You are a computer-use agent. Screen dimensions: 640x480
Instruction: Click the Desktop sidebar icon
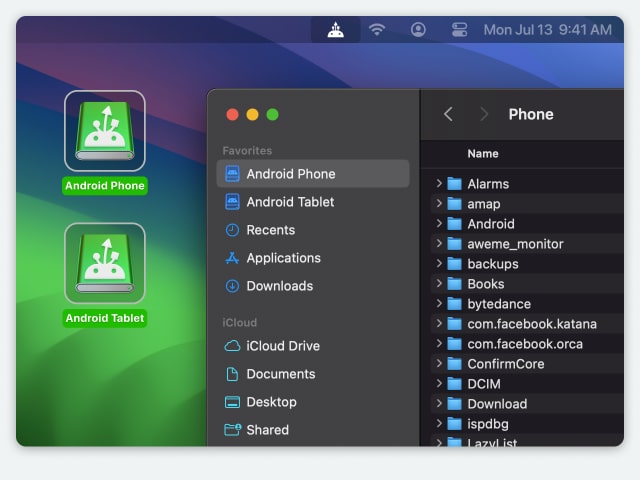tap(232, 402)
